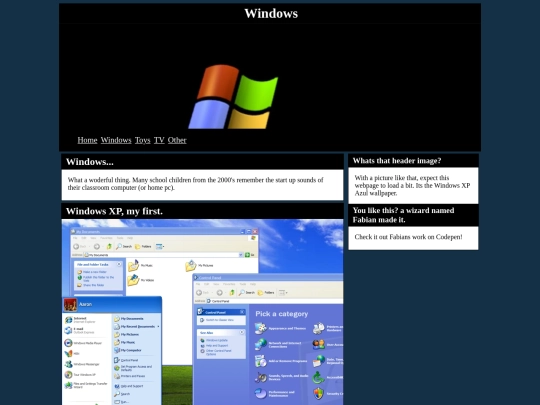Click the 'Windows...' section heading

click(x=90, y=162)
